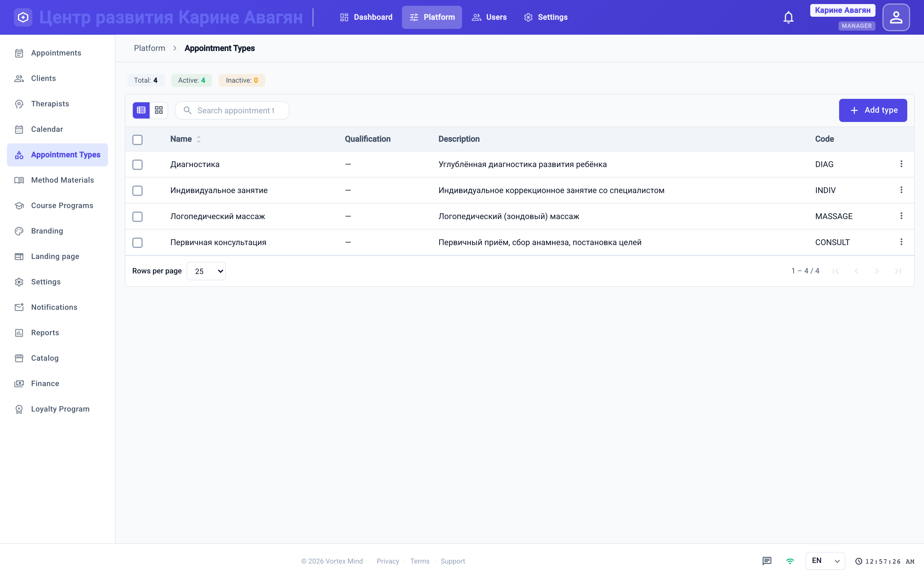Click the Therapists head icon in sidebar
This screenshot has height=578, width=924.
click(19, 104)
